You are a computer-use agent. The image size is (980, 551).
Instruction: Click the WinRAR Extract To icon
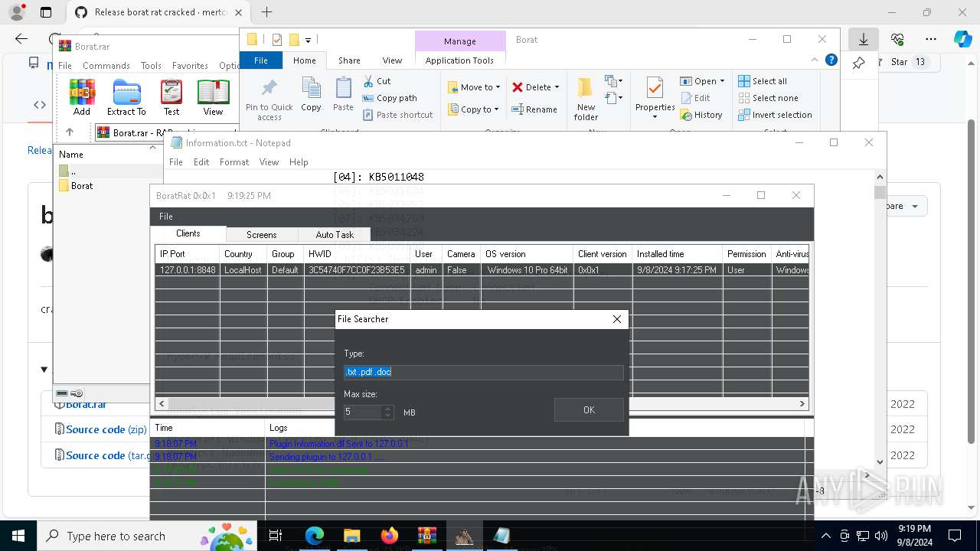tap(126, 98)
